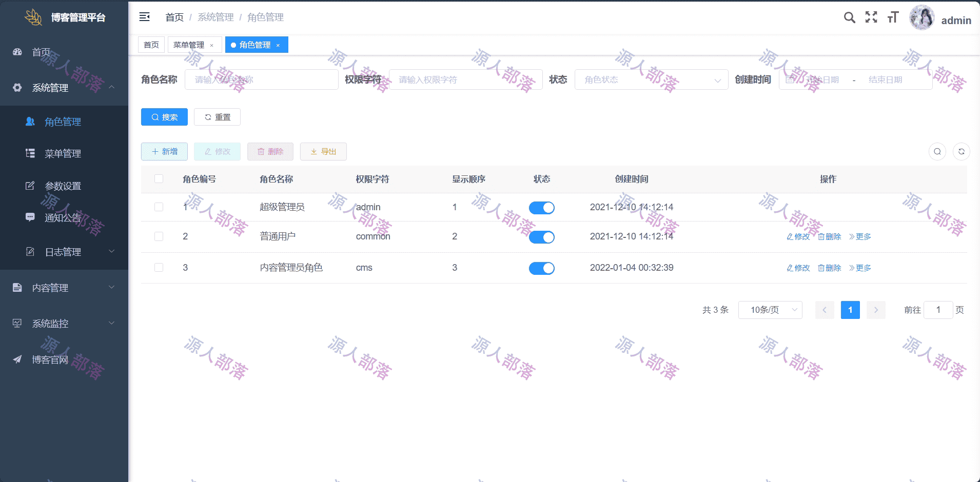Open the 角色状态 status dropdown
The height and width of the screenshot is (482, 980).
click(652, 79)
